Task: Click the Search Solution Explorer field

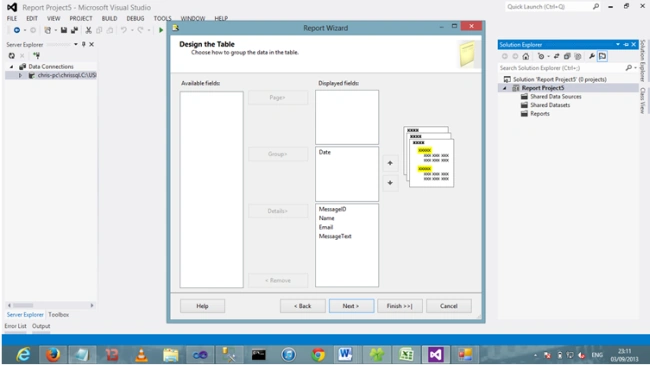Action: point(562,68)
